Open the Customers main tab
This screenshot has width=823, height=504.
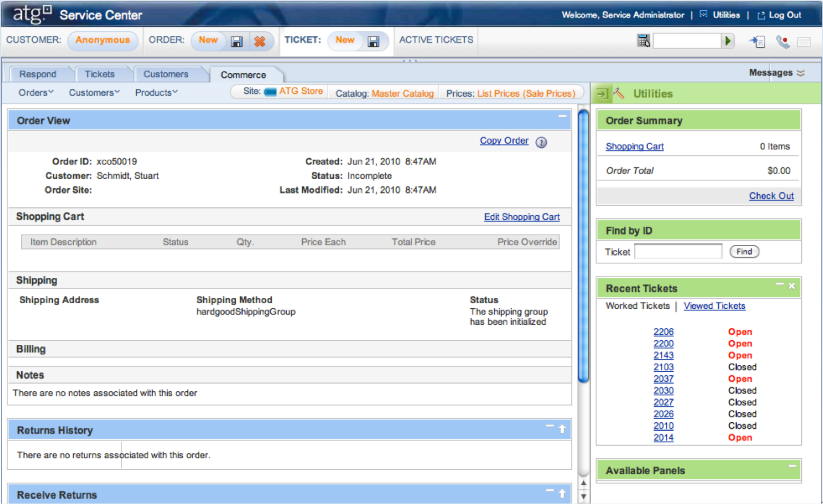tap(166, 74)
